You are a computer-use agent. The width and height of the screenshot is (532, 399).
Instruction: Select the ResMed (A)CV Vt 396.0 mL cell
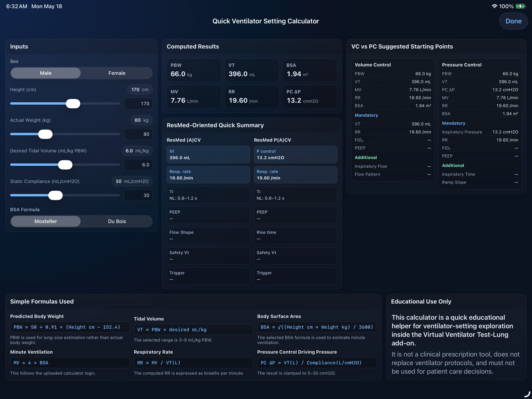pos(208,154)
